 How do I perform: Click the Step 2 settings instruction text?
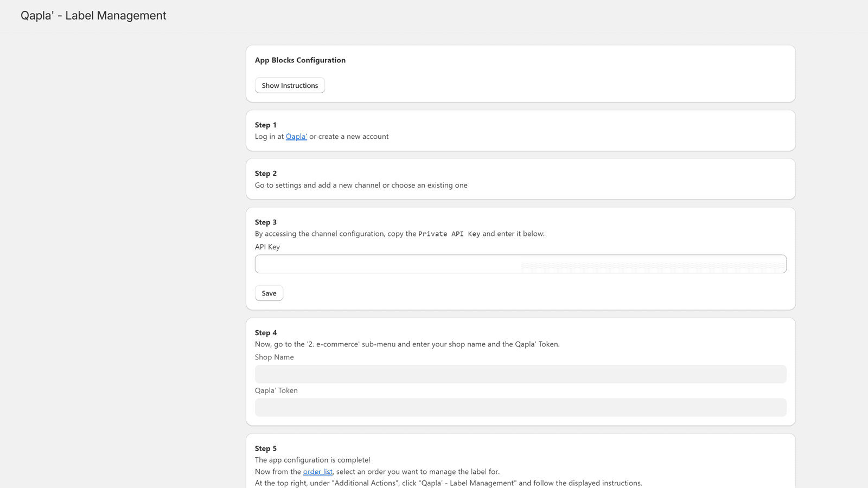click(x=361, y=185)
